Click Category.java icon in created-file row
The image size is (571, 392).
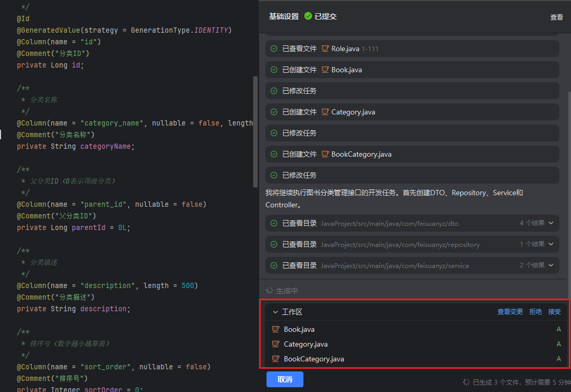coord(325,112)
